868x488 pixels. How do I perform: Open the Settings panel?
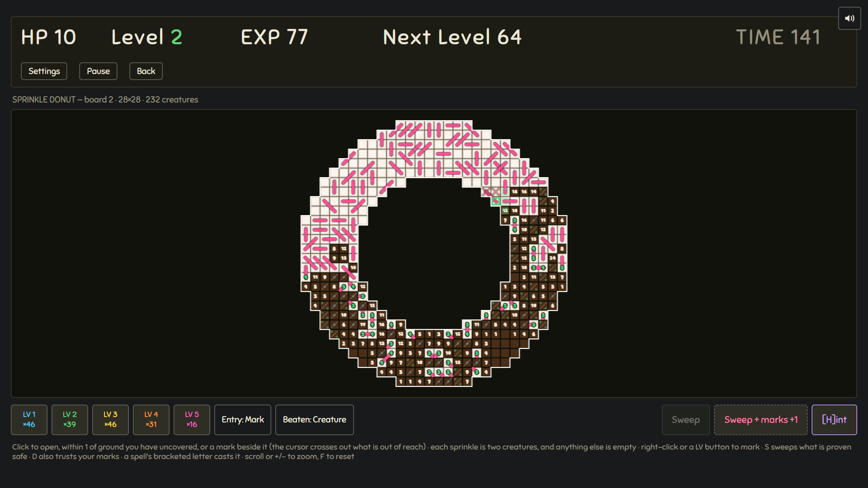click(44, 71)
